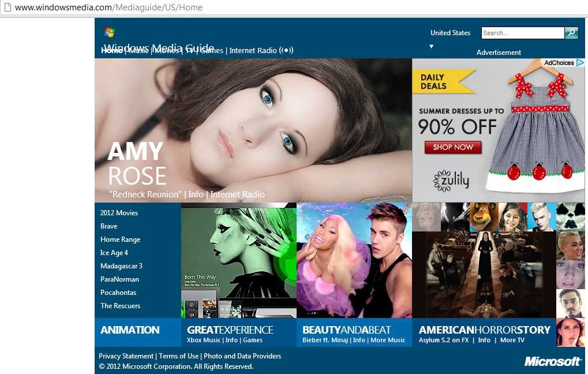The height and width of the screenshot is (374, 588).
Task: Click the GREAT EXPERIENCE heading
Action: click(x=230, y=330)
